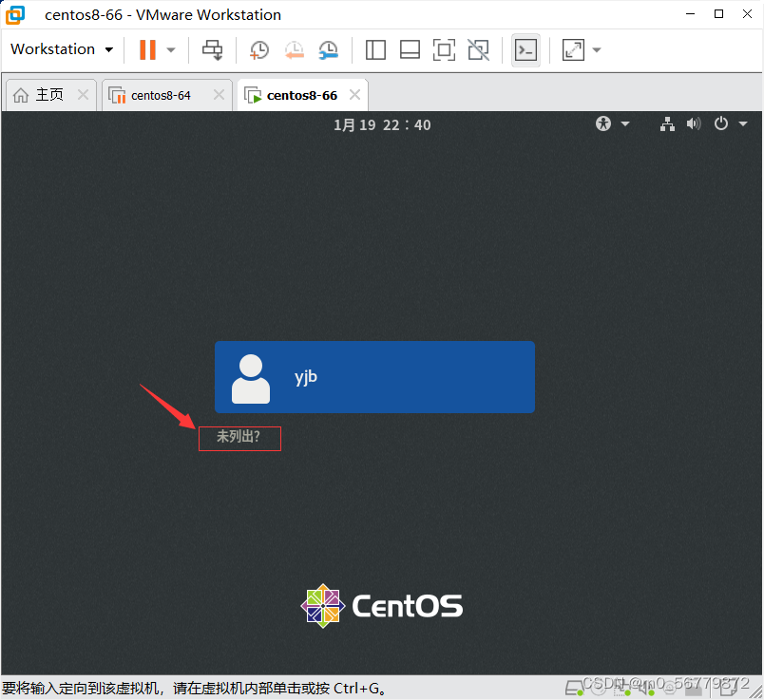Image resolution: width=764 pixels, height=700 pixels.
Task: Show or hide the console view
Action: (x=525, y=49)
